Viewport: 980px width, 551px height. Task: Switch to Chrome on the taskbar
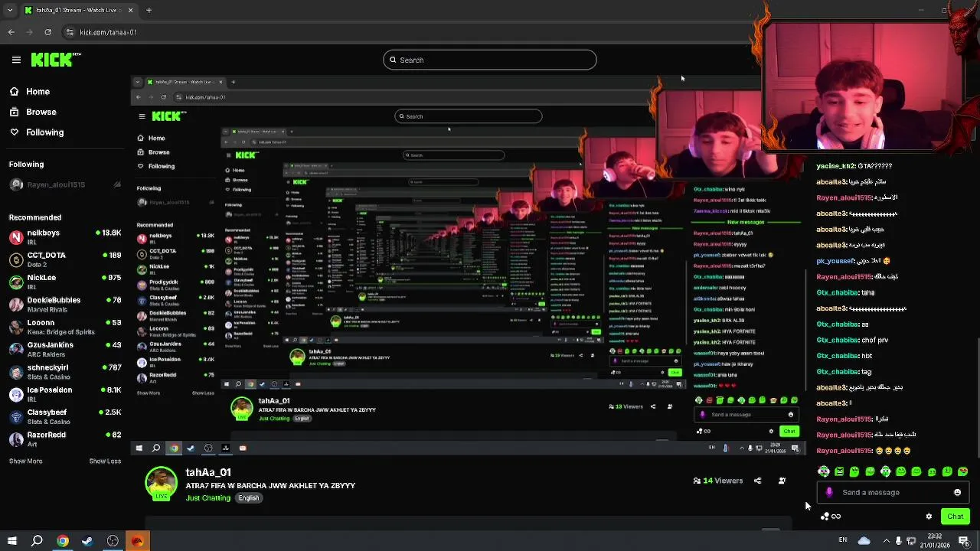coord(63,541)
